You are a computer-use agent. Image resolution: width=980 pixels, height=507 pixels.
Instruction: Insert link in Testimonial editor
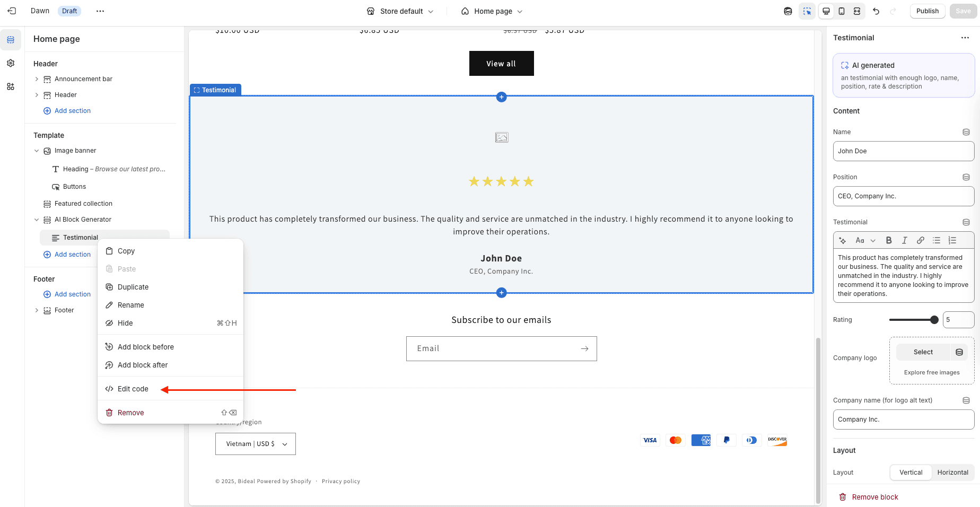pos(921,240)
